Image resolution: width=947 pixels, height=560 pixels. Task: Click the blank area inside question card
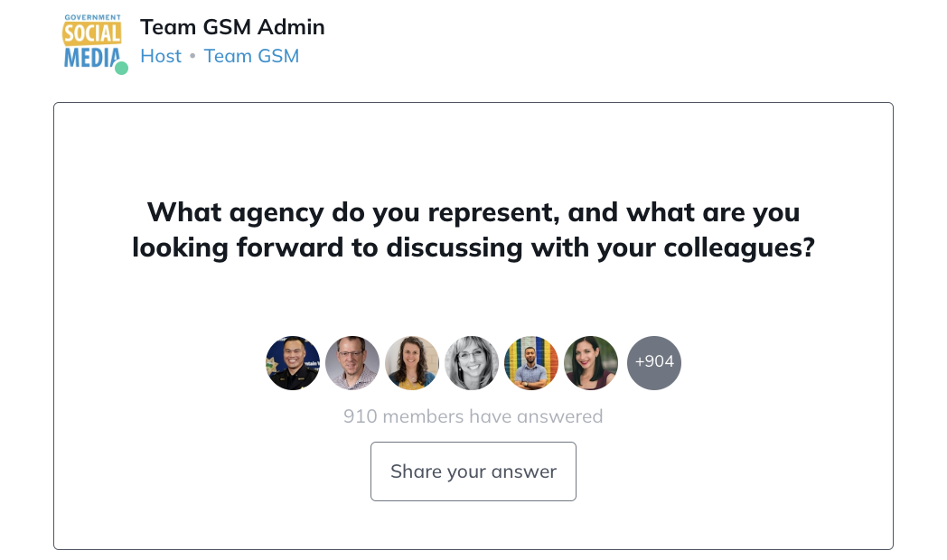[473, 151]
